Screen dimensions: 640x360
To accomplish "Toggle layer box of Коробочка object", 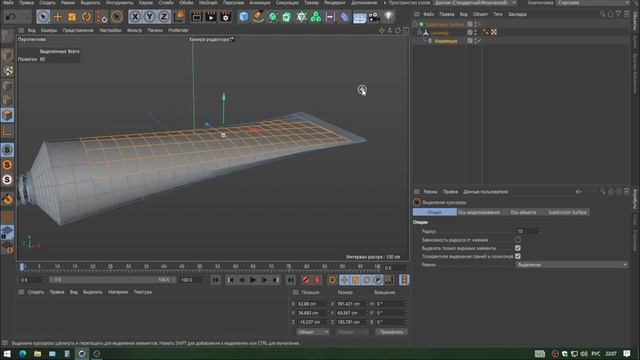I will [470, 41].
